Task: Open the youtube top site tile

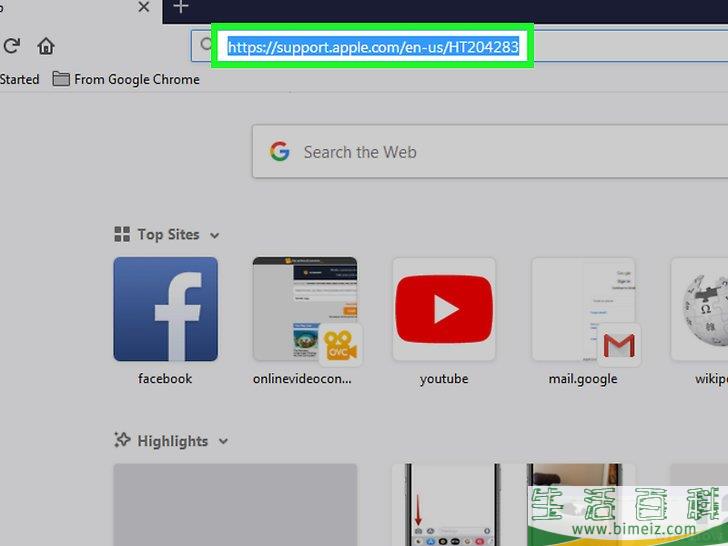Action: point(444,309)
